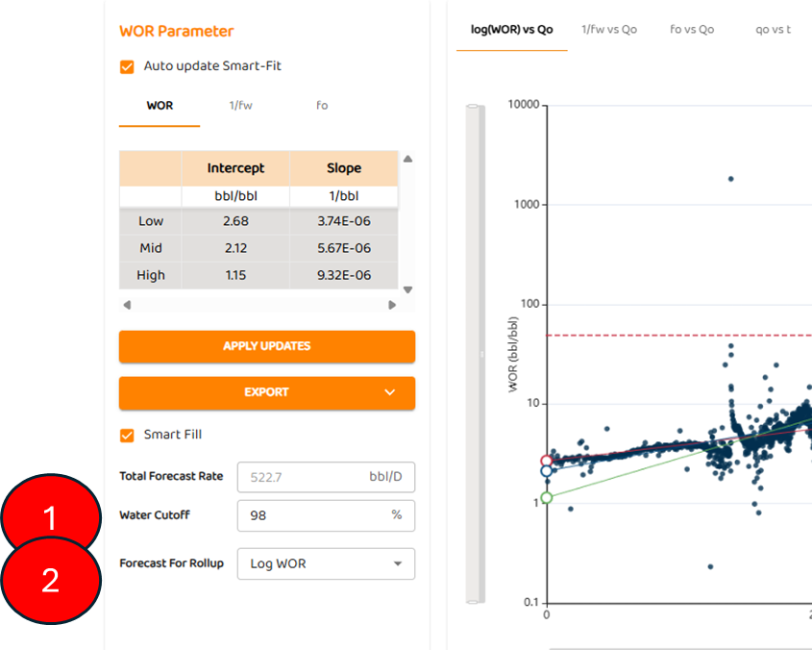The image size is (812, 650).
Task: Select the green circle handle on the WOR axis
Action: coord(547,498)
